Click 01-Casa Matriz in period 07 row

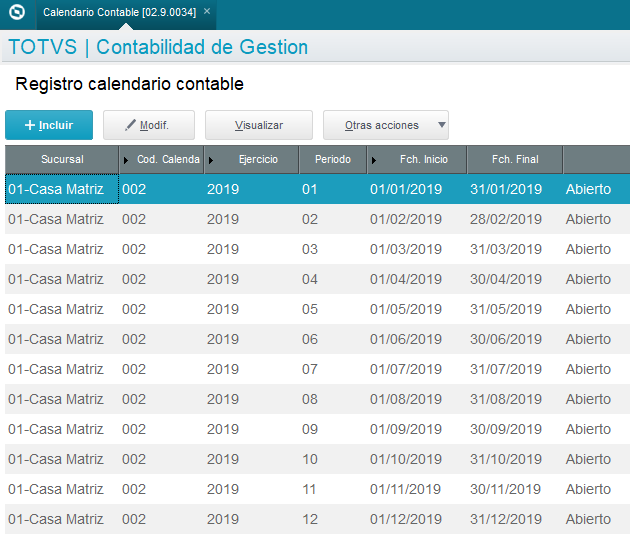[x=56, y=369]
